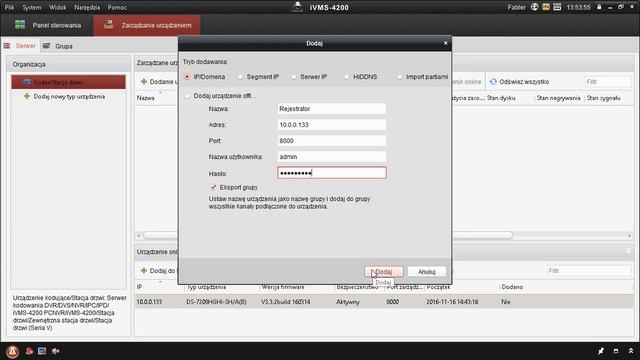Click the restore panel icon at bottom right
The width and height of the screenshot is (640, 360).
click(616, 351)
